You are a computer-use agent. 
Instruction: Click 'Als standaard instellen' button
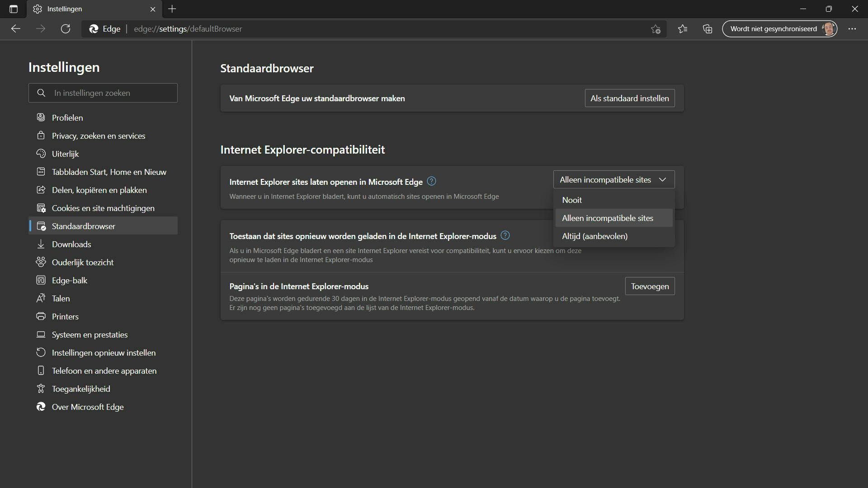pos(629,98)
